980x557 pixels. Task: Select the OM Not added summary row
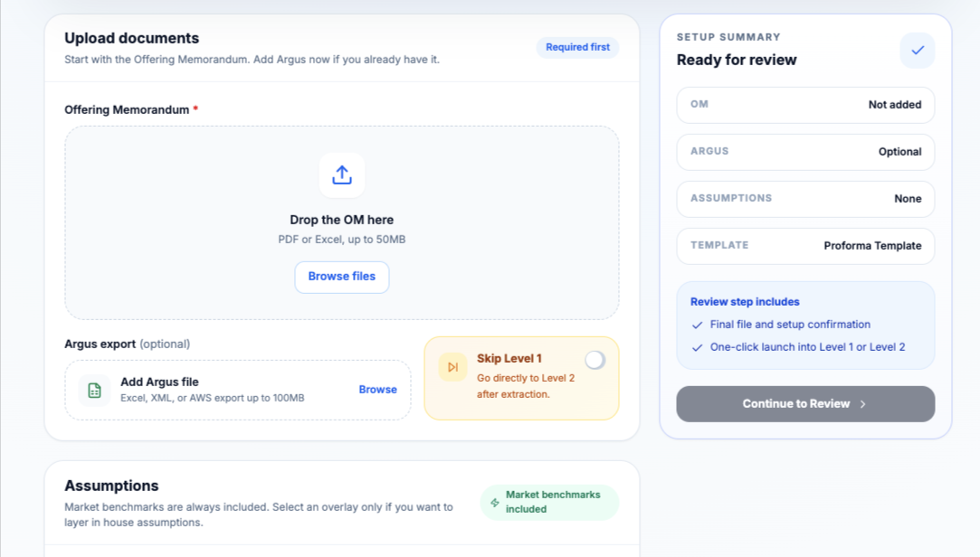pos(804,105)
